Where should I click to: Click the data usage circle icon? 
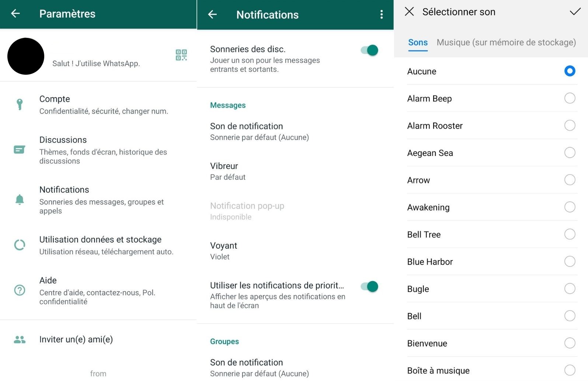[x=20, y=245]
